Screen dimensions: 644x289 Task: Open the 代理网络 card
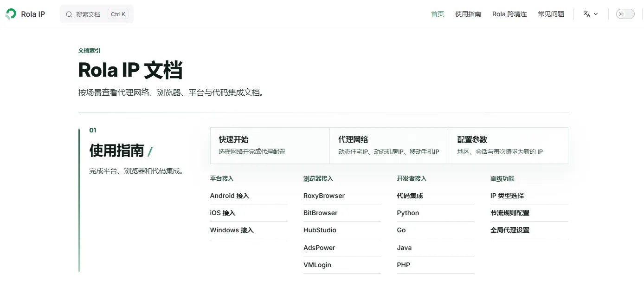[389, 145]
